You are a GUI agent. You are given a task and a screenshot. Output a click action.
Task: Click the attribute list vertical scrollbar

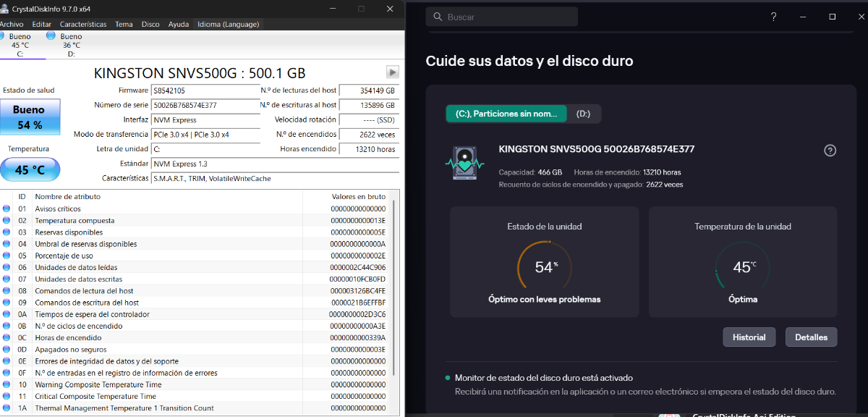coord(394,287)
